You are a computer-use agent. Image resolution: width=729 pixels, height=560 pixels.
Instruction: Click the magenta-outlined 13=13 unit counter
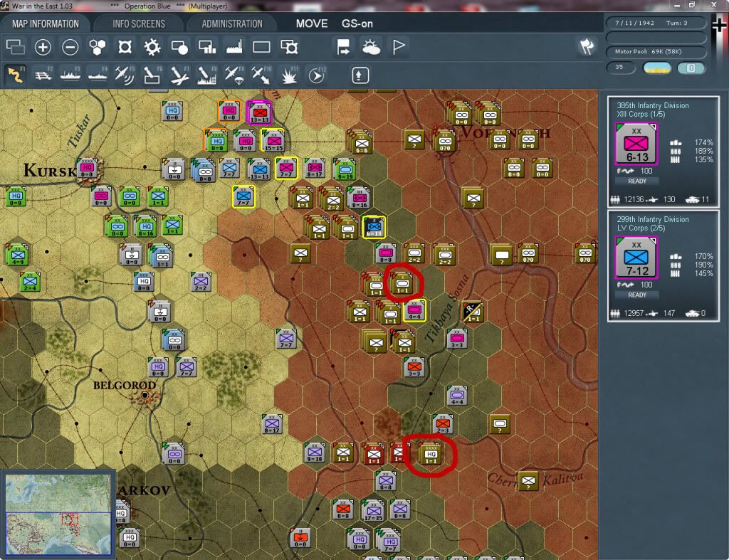point(259,112)
